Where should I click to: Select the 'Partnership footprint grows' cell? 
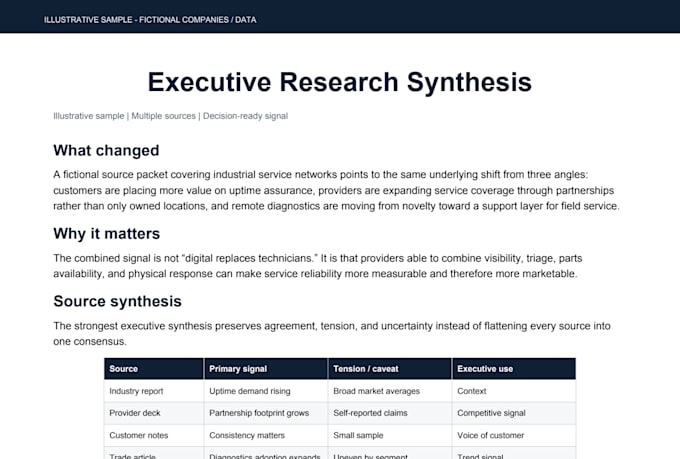(266, 413)
